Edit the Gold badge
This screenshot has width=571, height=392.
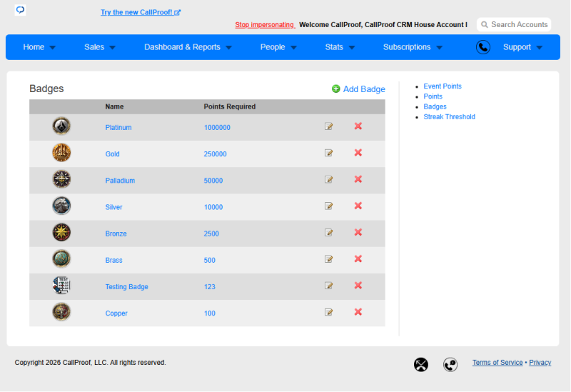pos(328,153)
